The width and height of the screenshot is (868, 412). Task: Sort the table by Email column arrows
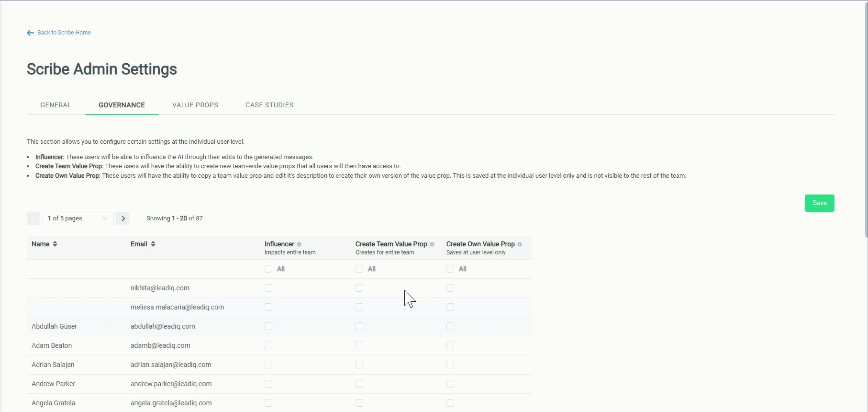coord(153,244)
